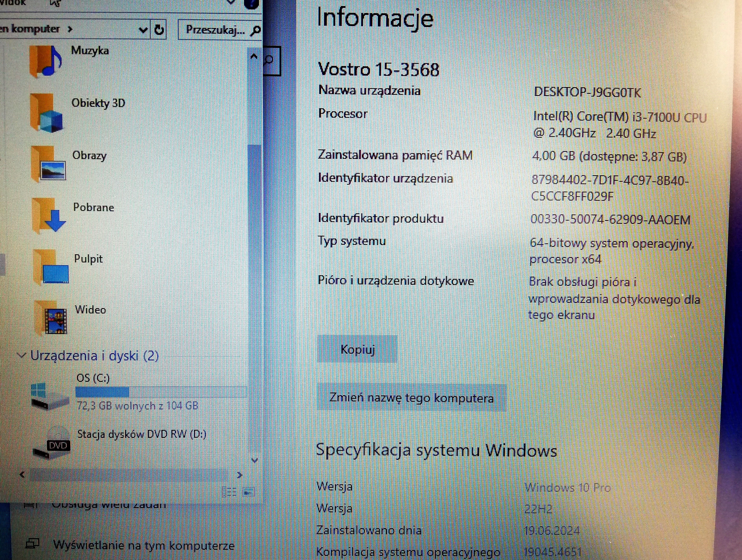This screenshot has width=742, height=560.
Task: Click the product ID 00330-50074-62909-AAOEM
Action: click(610, 219)
